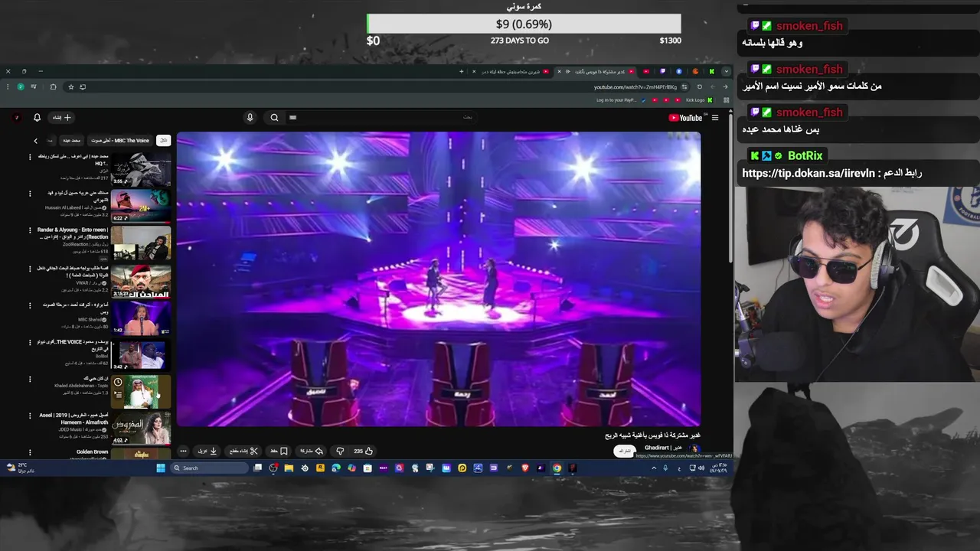Screen dimensions: 980x551
Task: Dislike the video with thumbs down
Action: [x=340, y=452]
